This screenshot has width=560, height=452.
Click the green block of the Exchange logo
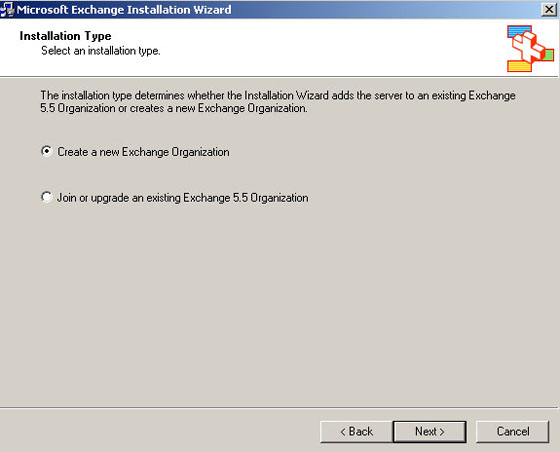[x=548, y=55]
